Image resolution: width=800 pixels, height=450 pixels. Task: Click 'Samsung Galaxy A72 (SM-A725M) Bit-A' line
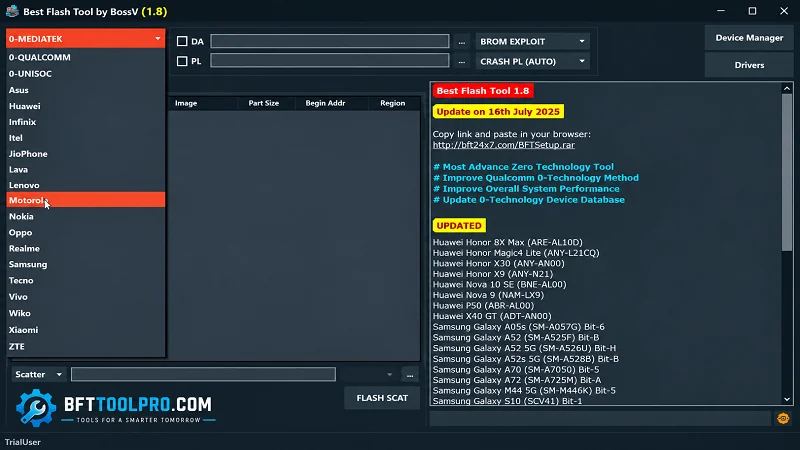(x=517, y=380)
